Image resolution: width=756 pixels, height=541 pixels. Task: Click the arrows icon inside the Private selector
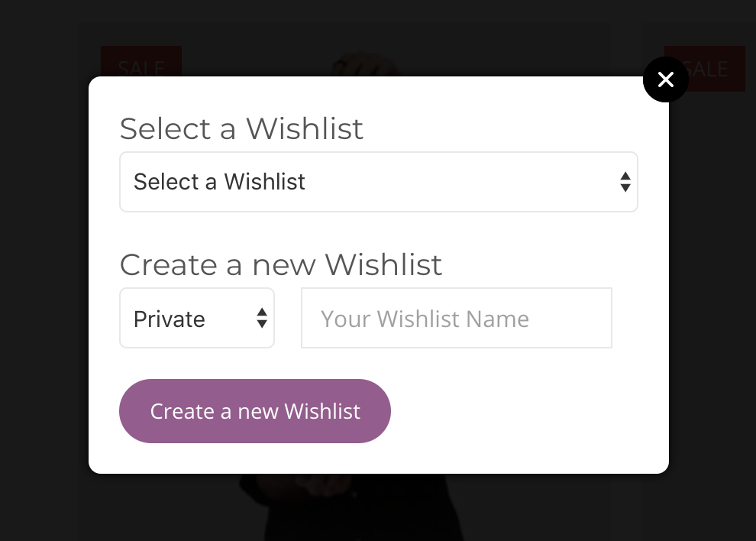261,318
